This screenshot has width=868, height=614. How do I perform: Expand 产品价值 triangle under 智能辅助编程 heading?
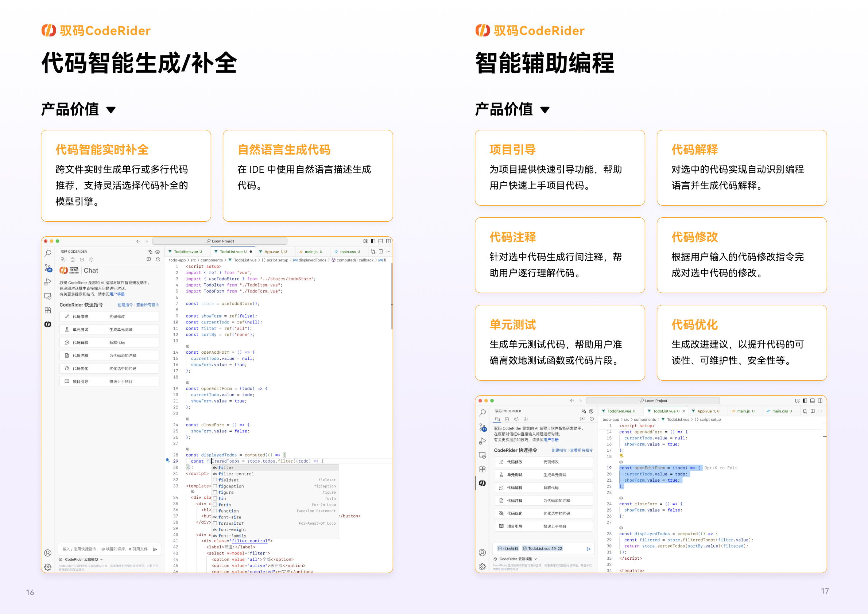point(545,110)
